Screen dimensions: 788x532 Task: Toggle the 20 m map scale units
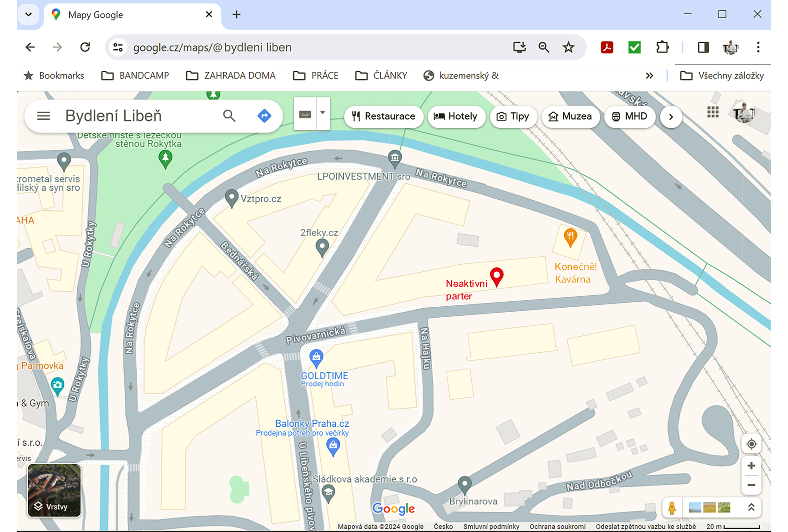(x=733, y=527)
